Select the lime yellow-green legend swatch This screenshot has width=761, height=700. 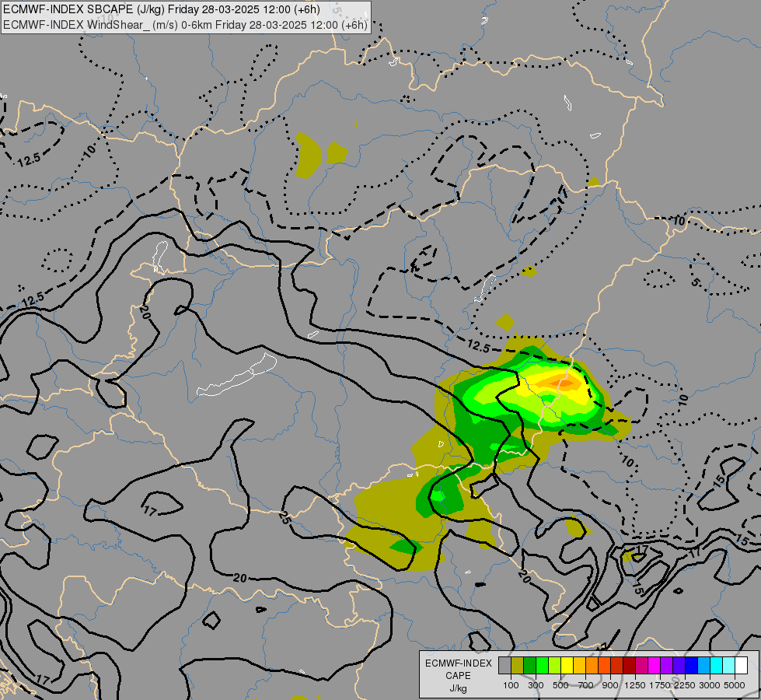click(x=555, y=666)
